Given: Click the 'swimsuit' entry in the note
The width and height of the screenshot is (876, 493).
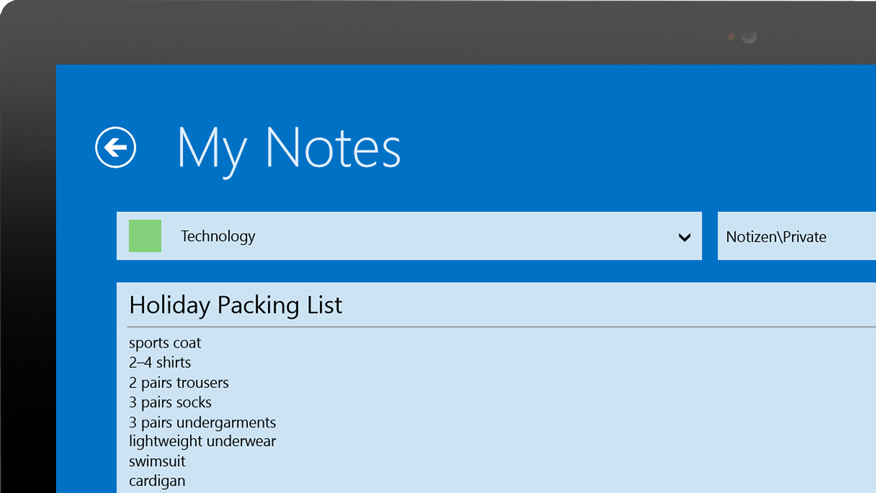Looking at the screenshot, I should [x=157, y=461].
